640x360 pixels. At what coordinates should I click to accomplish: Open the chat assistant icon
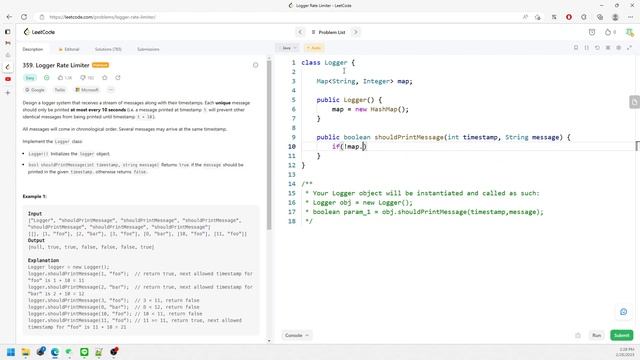(x=623, y=312)
